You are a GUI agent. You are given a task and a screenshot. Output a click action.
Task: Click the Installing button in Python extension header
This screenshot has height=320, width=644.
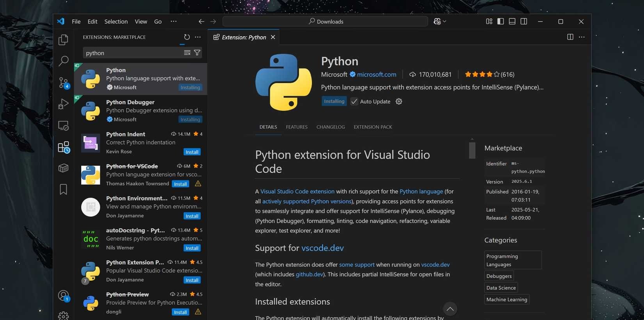coord(334,101)
